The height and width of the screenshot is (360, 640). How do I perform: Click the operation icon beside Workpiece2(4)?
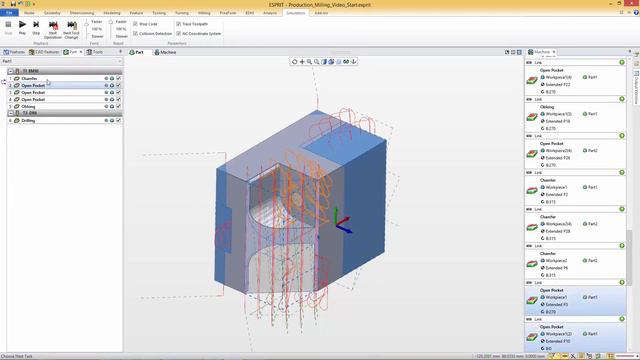[x=532, y=154]
